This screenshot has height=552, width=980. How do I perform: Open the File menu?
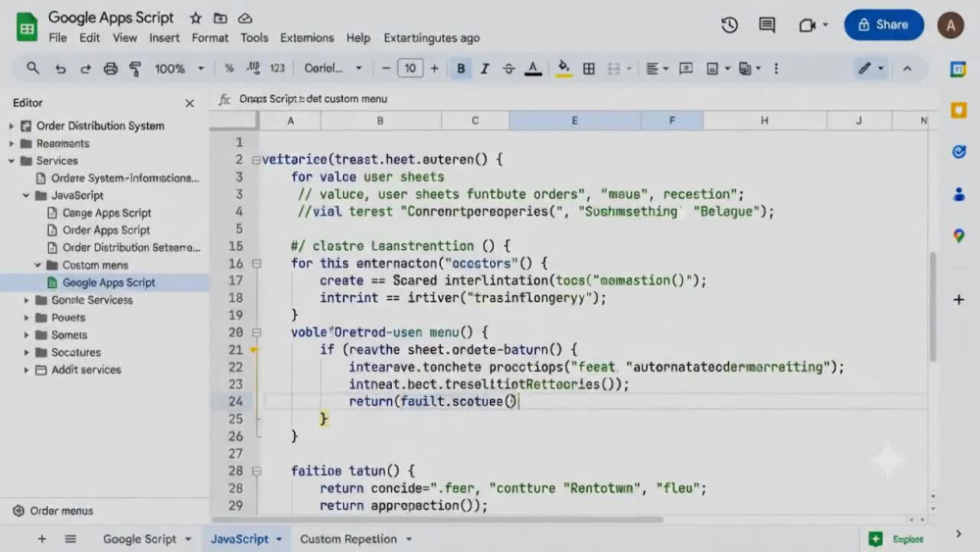58,38
